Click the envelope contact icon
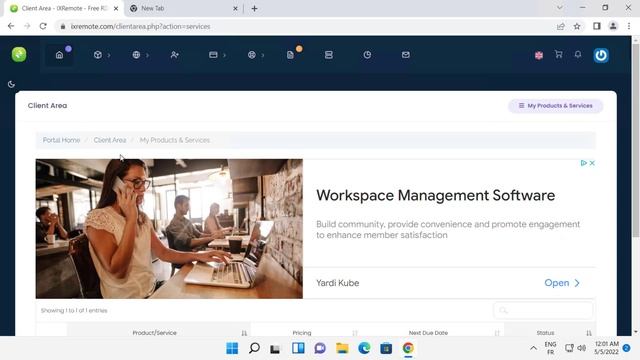Viewport: 640px width, 360px height. (x=405, y=55)
